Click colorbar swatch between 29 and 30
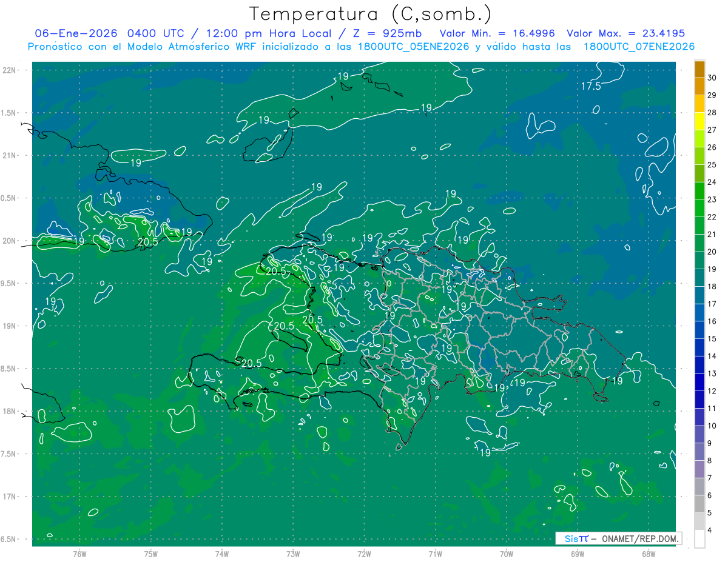Image resolution: width=728 pixels, height=562 pixels. click(699, 87)
